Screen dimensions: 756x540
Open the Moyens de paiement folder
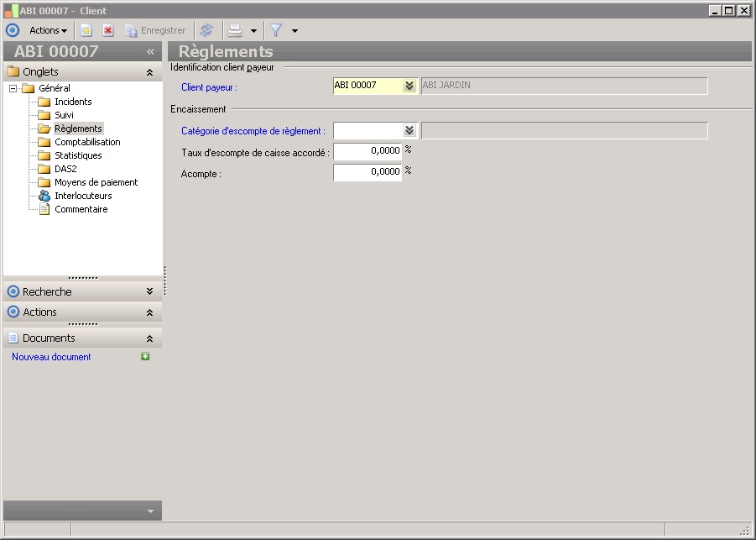(96, 182)
